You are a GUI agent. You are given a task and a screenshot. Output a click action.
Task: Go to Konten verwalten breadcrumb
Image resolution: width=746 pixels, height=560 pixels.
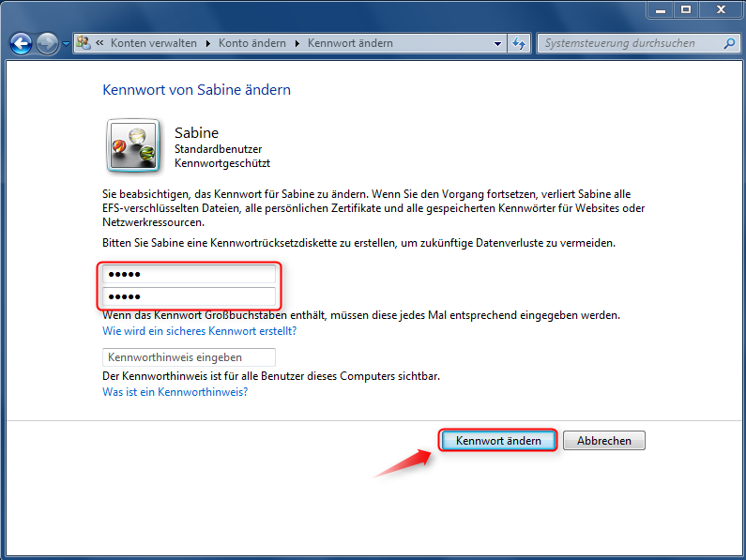pos(153,44)
